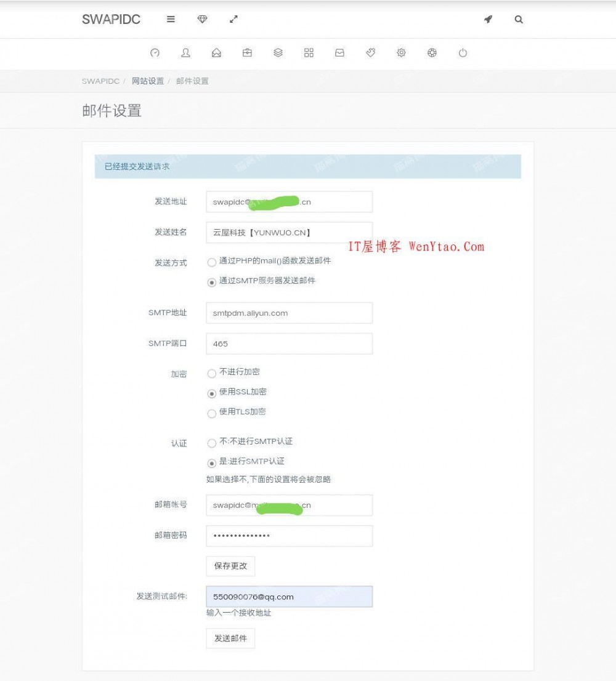Open the user profile icon in the toolbar
The width and height of the screenshot is (616, 681).
[x=185, y=53]
